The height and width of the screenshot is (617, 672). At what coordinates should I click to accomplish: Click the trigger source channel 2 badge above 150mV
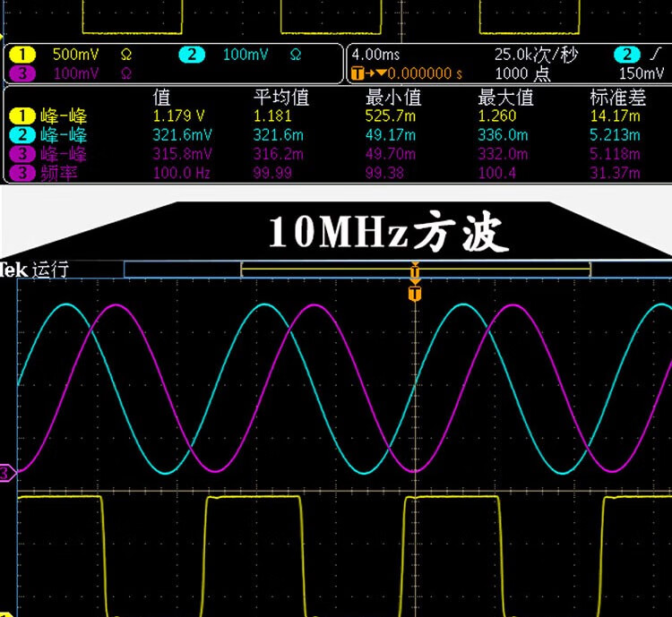pyautogui.click(x=627, y=55)
